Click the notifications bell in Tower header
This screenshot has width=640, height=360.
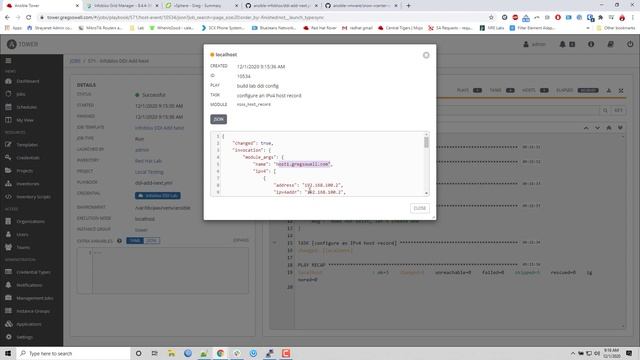(x=562, y=44)
